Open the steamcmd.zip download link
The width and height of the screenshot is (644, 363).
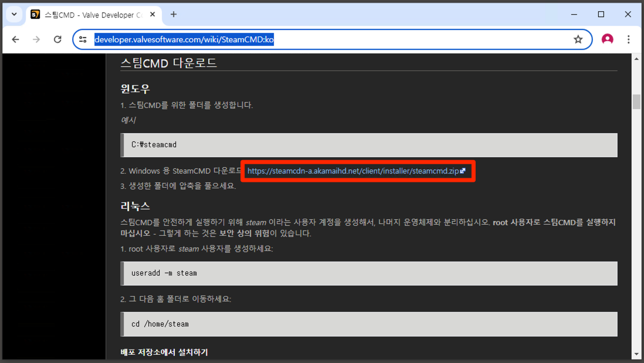(356, 171)
